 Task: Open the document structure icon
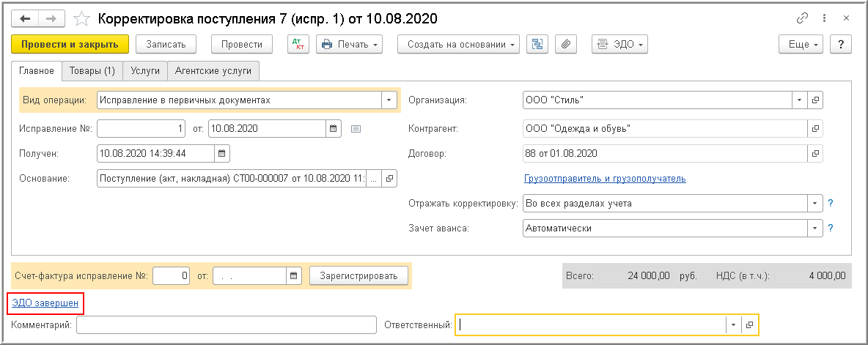pos(539,44)
